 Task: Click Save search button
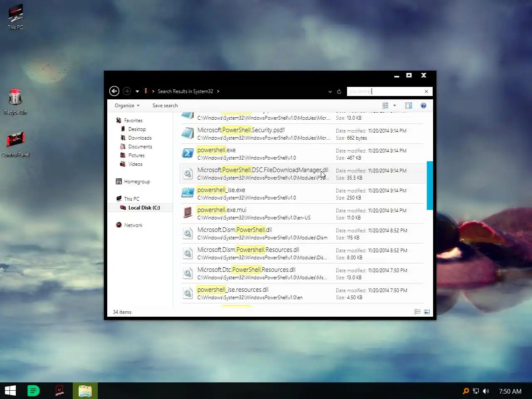[x=165, y=106]
